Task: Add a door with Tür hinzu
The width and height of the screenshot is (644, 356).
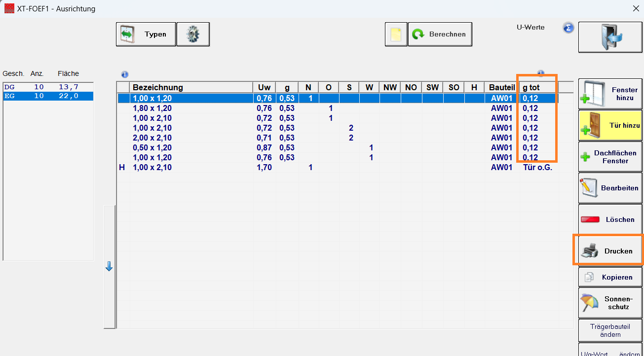Action: (x=610, y=126)
